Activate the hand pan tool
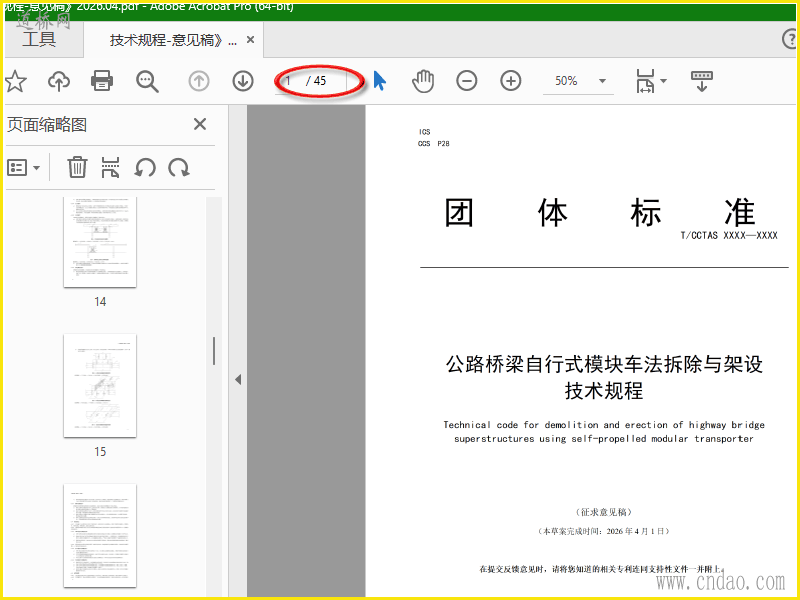This screenshot has height=600, width=800. coord(423,81)
